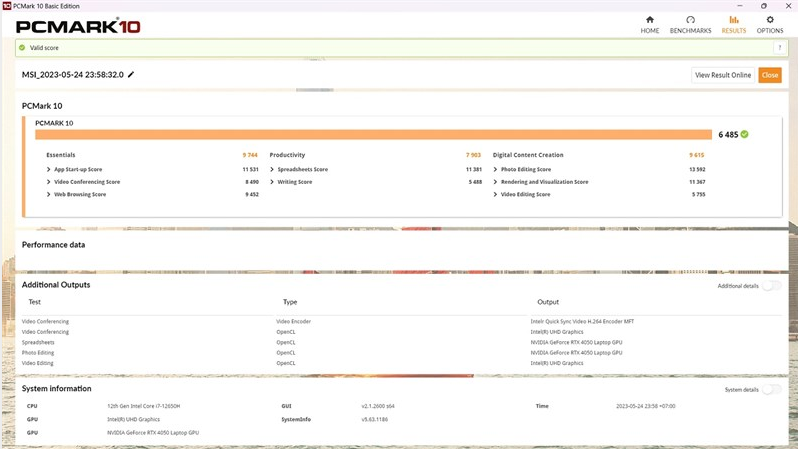Open the question mark help button
Viewport: 798px width, 449px height.
tap(779, 48)
